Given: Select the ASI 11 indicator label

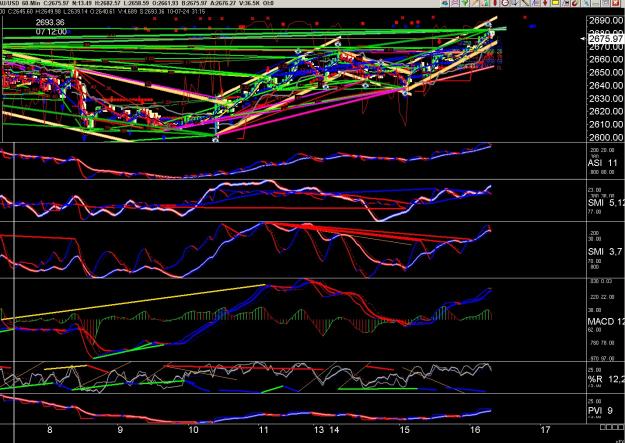Looking at the screenshot, I should click(602, 163).
